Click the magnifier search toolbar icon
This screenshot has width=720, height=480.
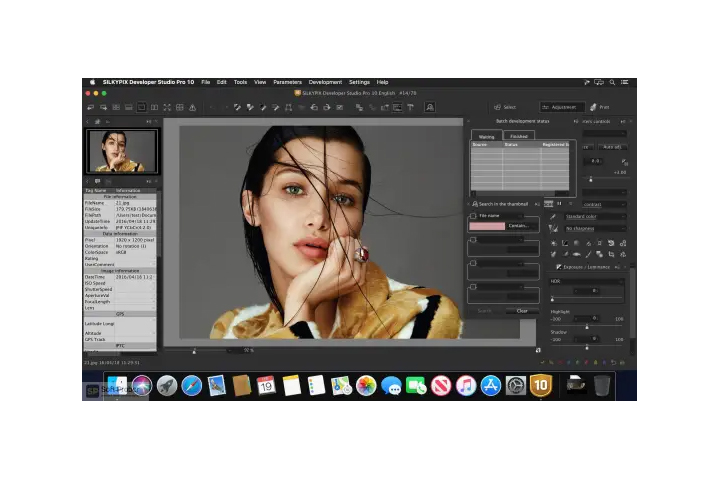click(430, 107)
